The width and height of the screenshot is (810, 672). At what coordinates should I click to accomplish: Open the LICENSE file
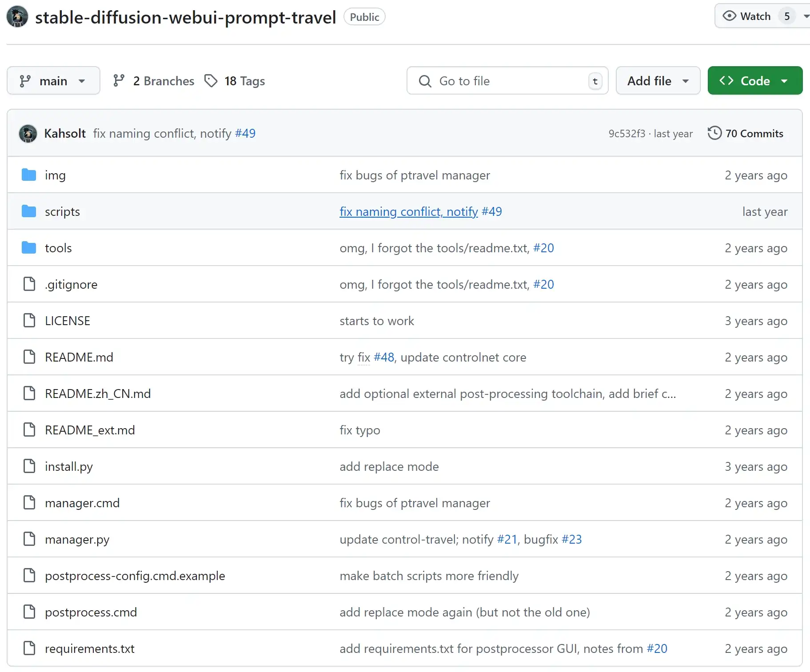click(68, 321)
